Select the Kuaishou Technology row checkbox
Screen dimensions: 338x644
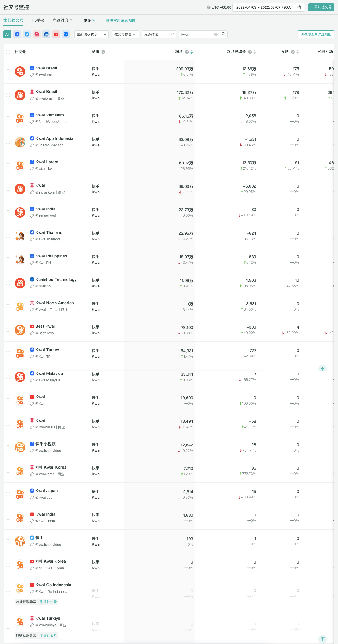pos(8,283)
